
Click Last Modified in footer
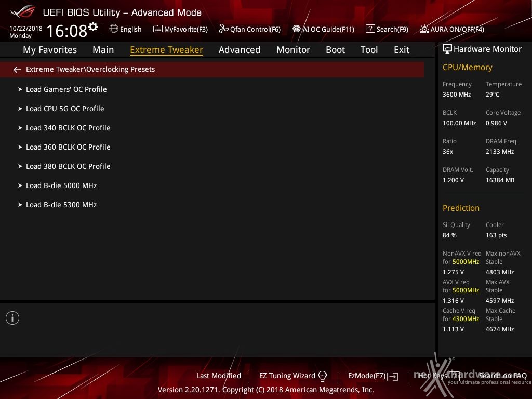click(219, 376)
